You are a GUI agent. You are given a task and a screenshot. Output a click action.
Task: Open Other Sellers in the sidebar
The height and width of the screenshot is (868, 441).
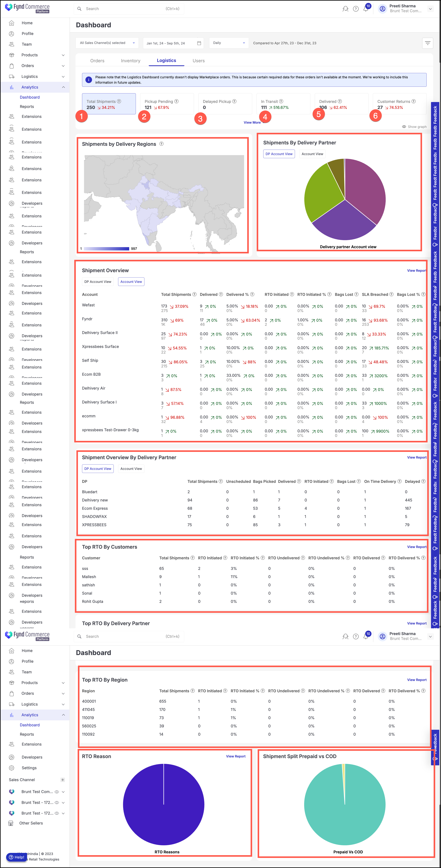pos(31,823)
